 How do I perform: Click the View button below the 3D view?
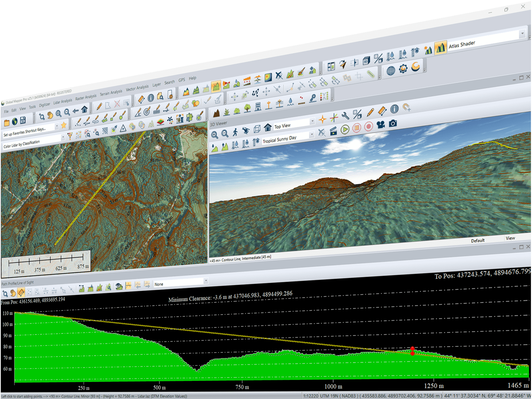pyautogui.click(x=510, y=238)
